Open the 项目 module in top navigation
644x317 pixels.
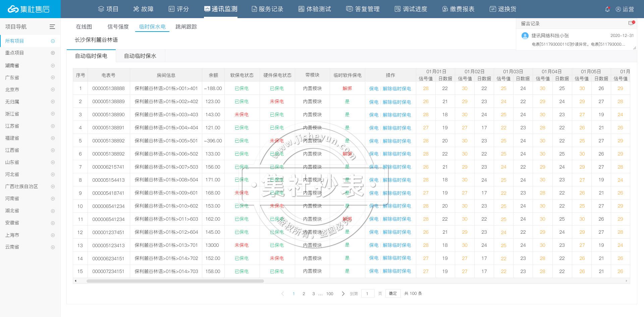tap(108, 9)
